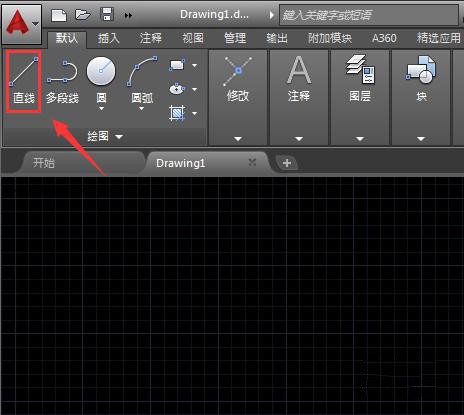
Task: Expand the 块 panel arrow
Action: tap(421, 139)
